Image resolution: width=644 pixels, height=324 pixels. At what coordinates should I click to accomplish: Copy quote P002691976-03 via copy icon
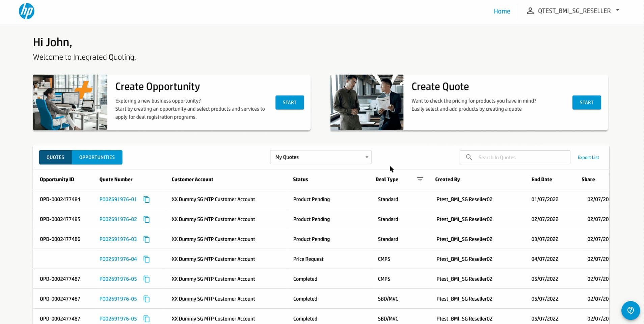[x=146, y=239]
